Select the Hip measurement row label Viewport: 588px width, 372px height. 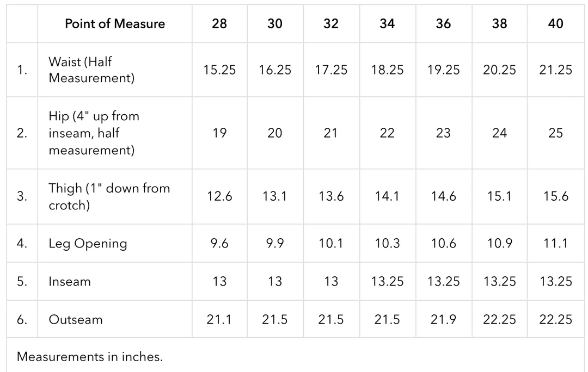pos(94,133)
